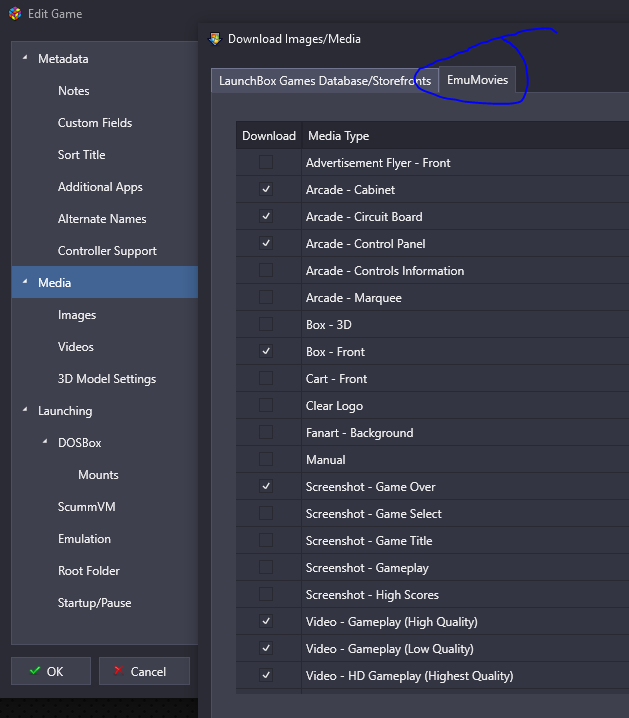629x718 pixels.
Task: Select Images under Media
Action: click(77, 315)
